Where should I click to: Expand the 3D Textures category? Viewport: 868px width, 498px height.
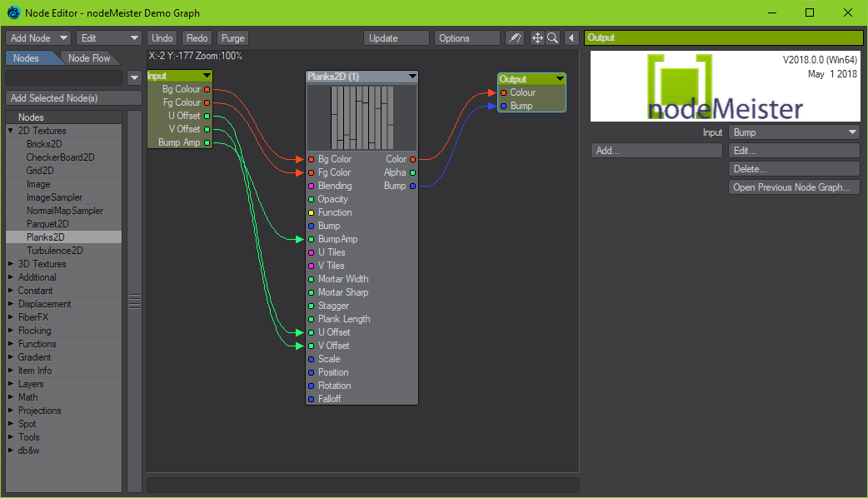tap(11, 264)
